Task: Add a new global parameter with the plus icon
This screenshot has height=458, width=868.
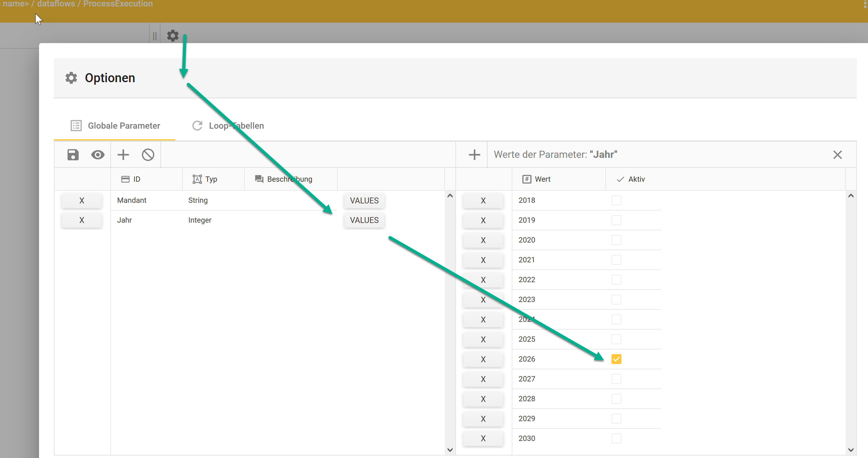Action: (123, 155)
